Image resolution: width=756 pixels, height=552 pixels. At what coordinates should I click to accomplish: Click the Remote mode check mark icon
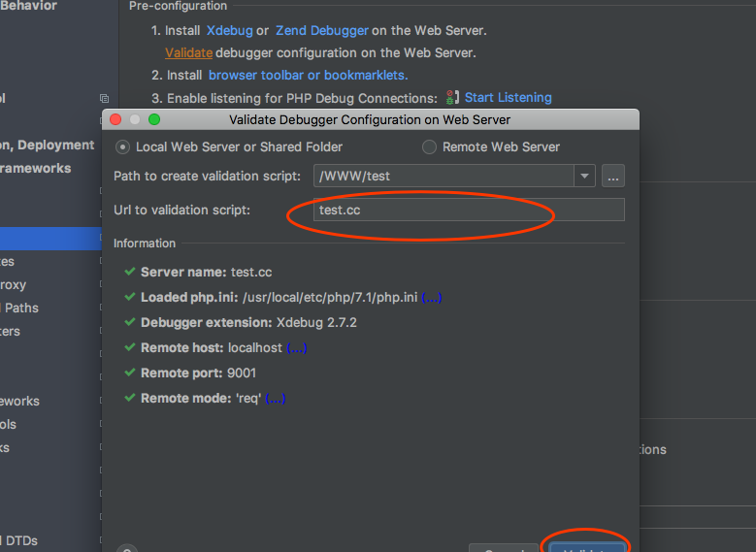pos(130,398)
